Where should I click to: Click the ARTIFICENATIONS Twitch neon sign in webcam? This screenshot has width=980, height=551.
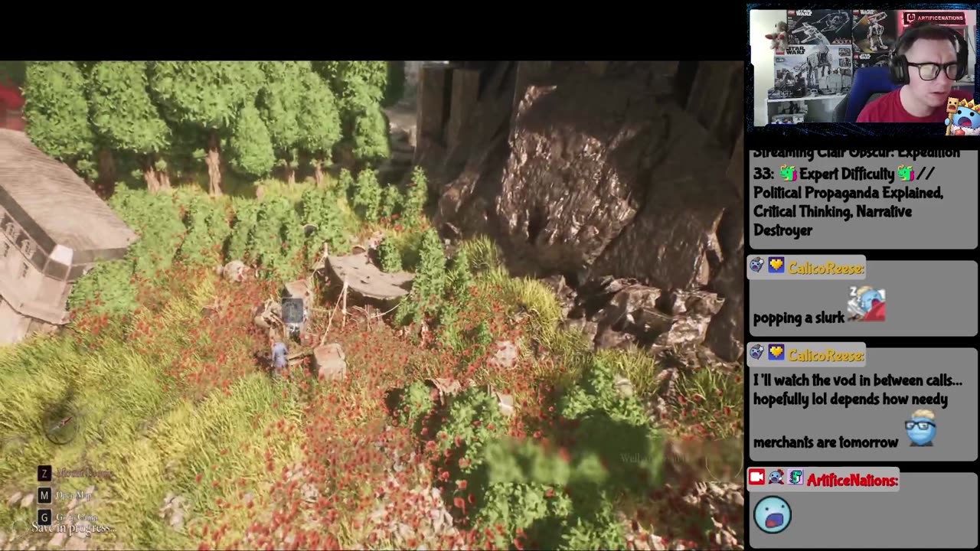click(x=933, y=18)
